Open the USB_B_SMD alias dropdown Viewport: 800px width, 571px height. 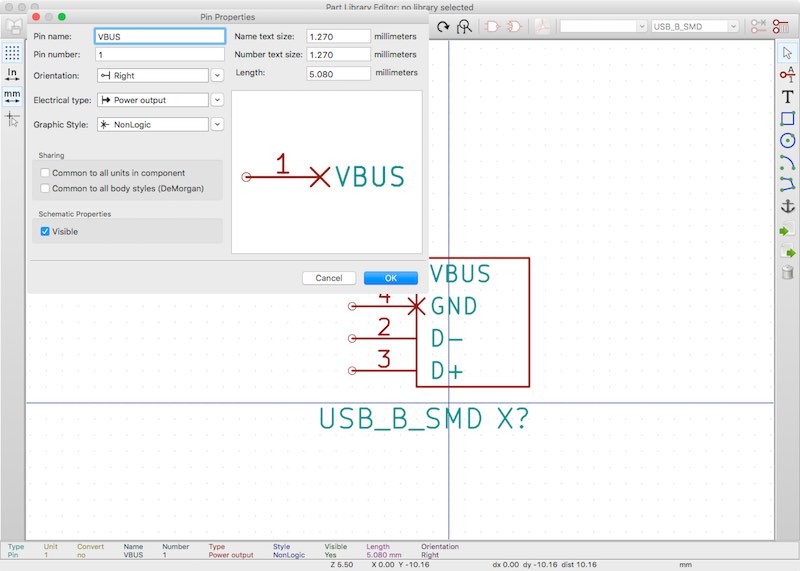[x=694, y=27]
